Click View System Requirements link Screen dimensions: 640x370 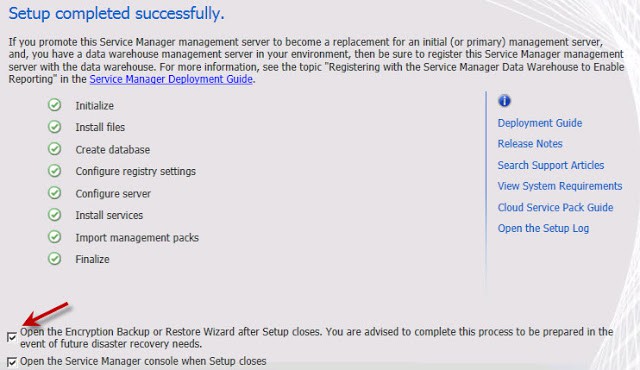click(560, 186)
